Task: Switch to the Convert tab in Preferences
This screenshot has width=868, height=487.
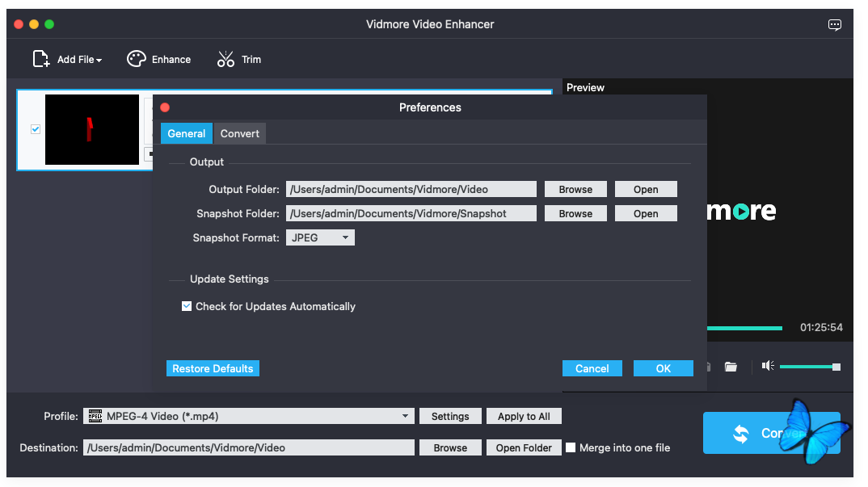Action: [x=240, y=133]
